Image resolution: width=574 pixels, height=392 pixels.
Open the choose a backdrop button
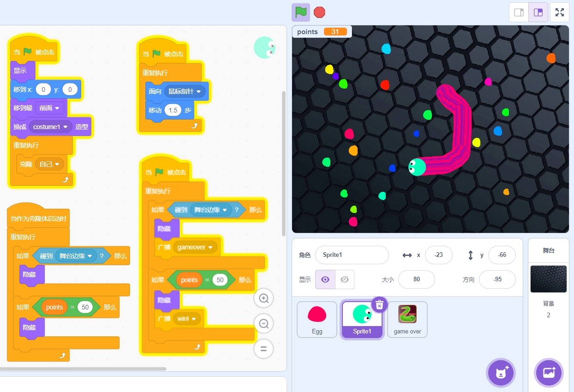tap(549, 373)
